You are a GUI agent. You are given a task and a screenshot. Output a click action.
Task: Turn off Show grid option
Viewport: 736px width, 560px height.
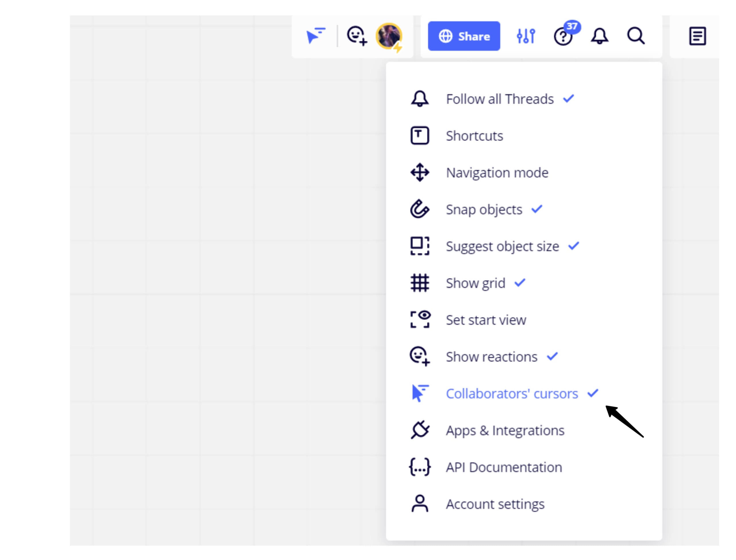[475, 283]
